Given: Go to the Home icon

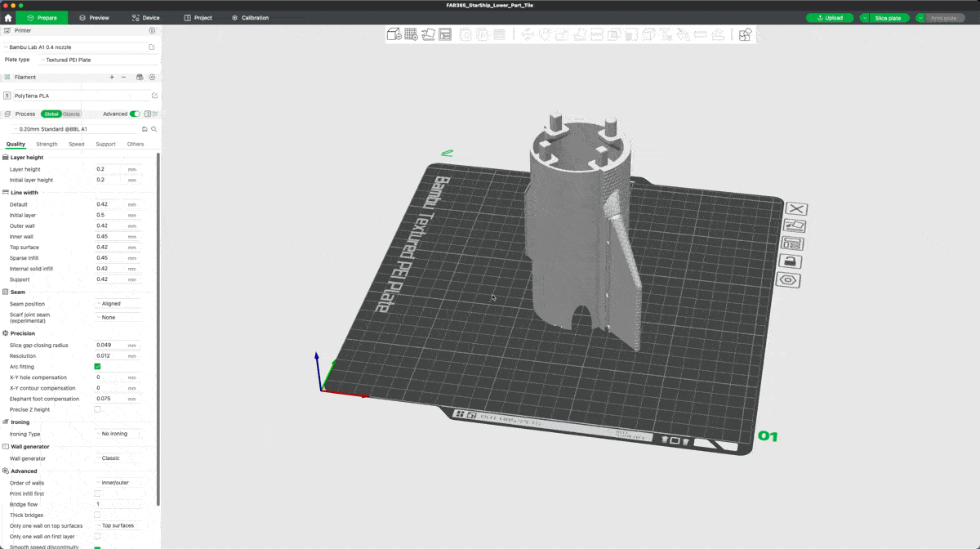Looking at the screenshot, I should 8,17.
